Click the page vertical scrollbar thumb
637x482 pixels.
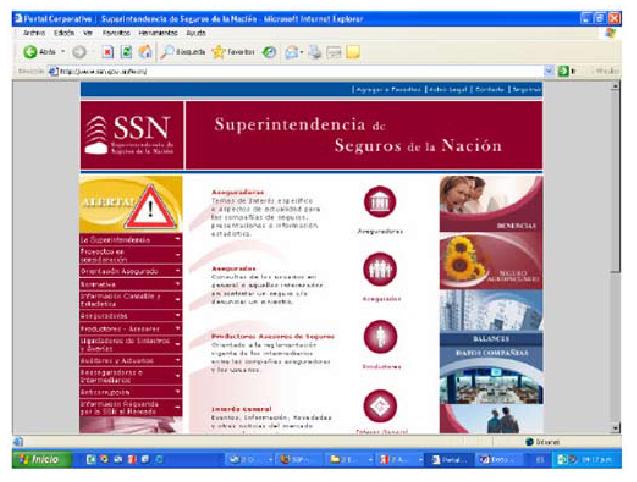[616, 181]
